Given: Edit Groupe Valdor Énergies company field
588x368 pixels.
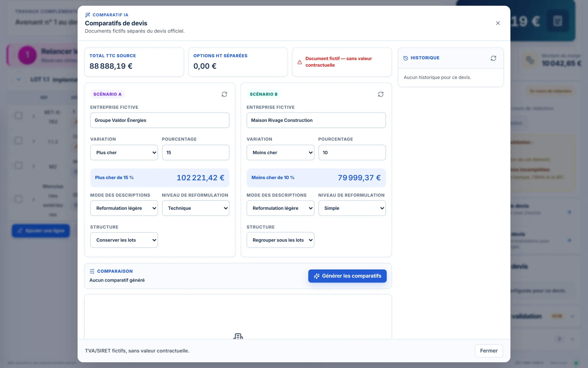Looking at the screenshot, I should (160, 120).
